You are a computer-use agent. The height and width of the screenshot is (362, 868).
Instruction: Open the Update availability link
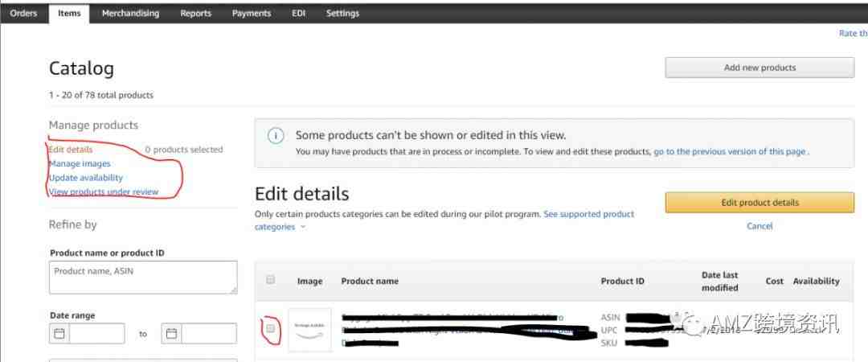(x=86, y=178)
